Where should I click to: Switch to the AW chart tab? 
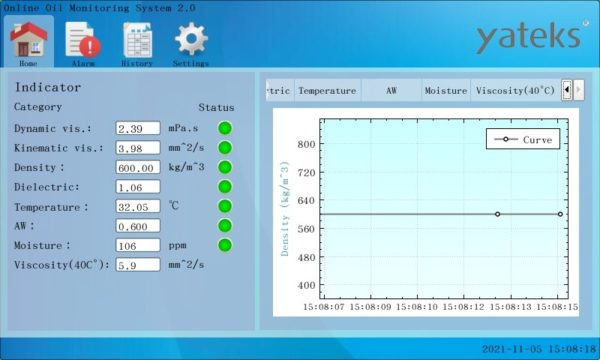click(x=391, y=90)
